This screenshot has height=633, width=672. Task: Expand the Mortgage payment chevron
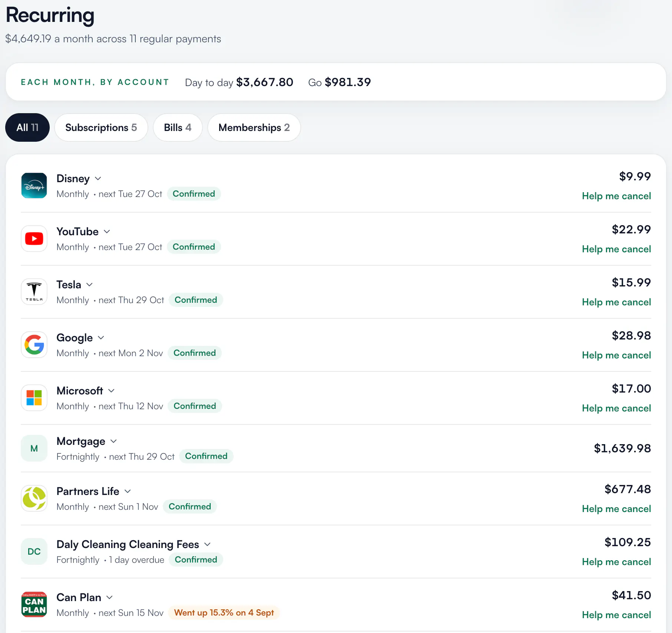(113, 441)
